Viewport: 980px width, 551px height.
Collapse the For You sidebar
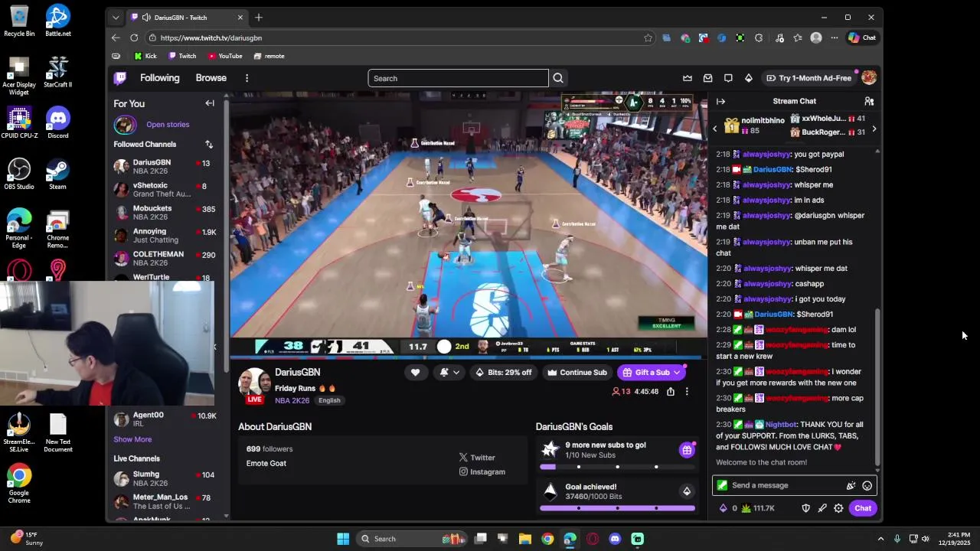[210, 103]
